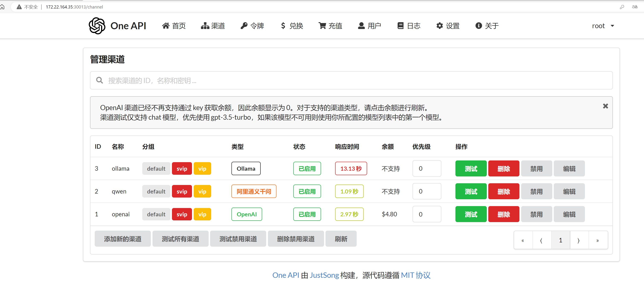Disable the qwen channel
This screenshot has height=294, width=644.
coord(536,192)
